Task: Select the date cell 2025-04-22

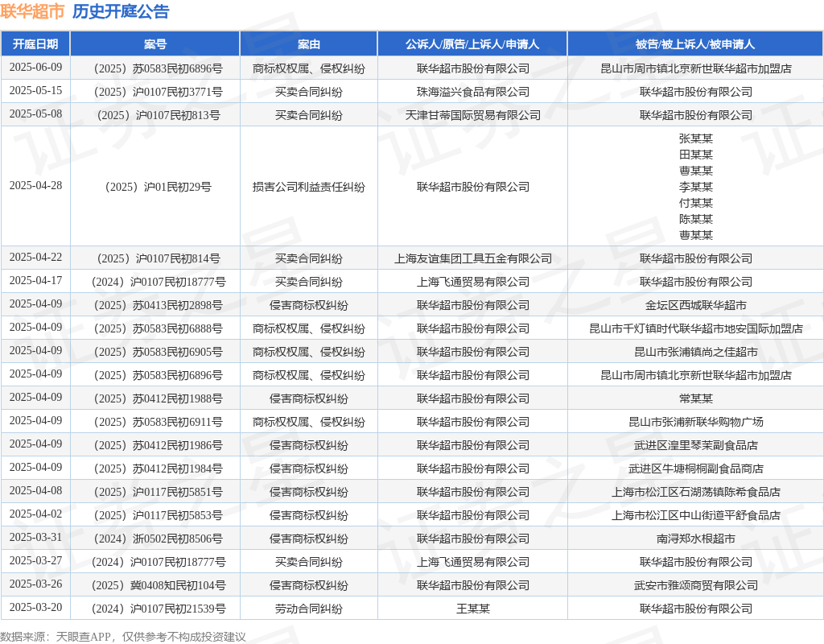Action: click(x=35, y=257)
